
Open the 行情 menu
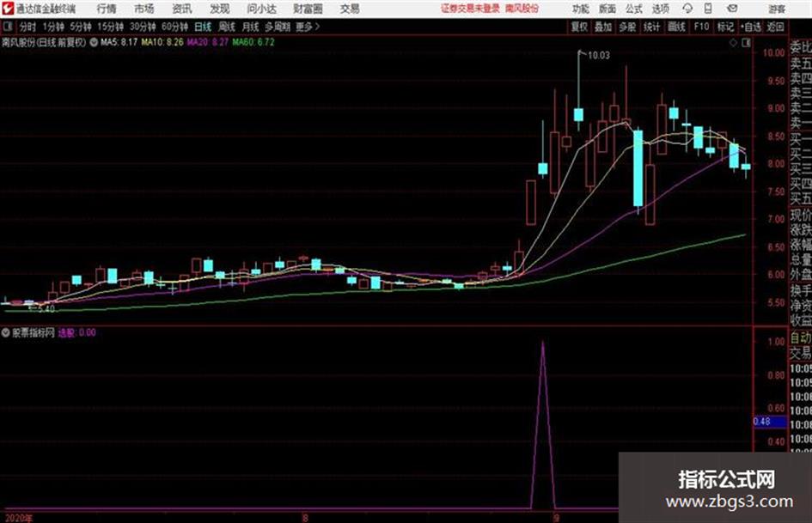coord(107,9)
